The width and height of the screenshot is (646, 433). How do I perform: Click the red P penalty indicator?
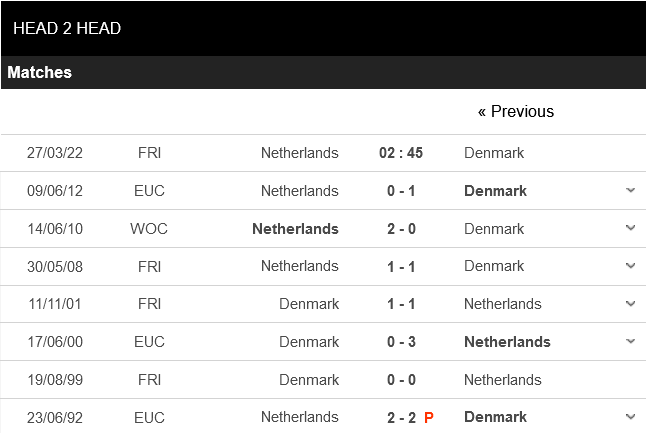[x=429, y=418]
